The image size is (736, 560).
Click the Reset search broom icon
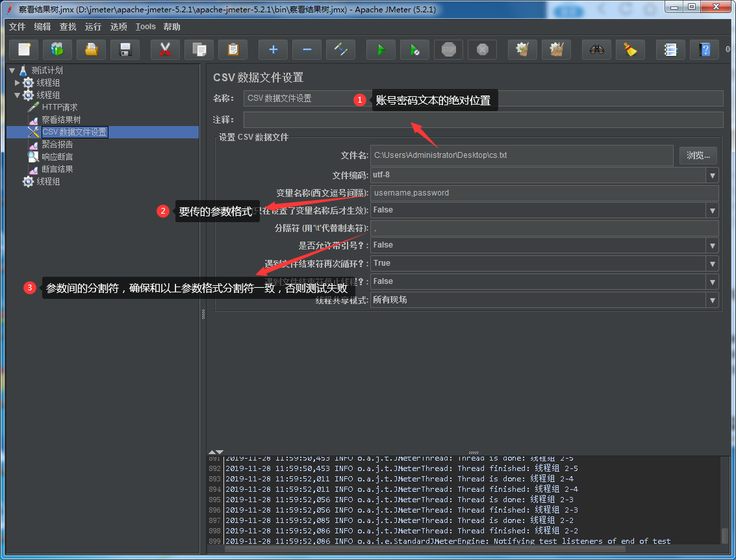[631, 49]
